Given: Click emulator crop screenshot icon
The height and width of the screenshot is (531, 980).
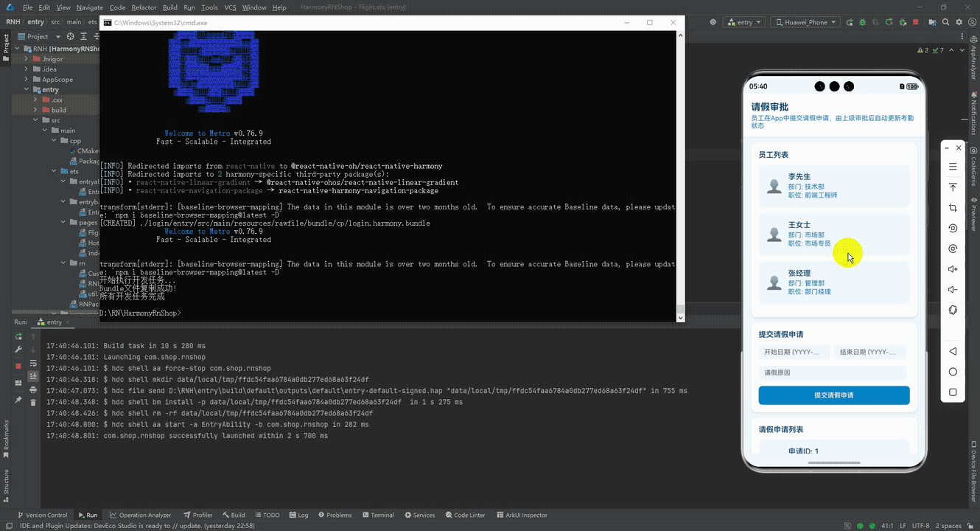Looking at the screenshot, I should [x=953, y=208].
